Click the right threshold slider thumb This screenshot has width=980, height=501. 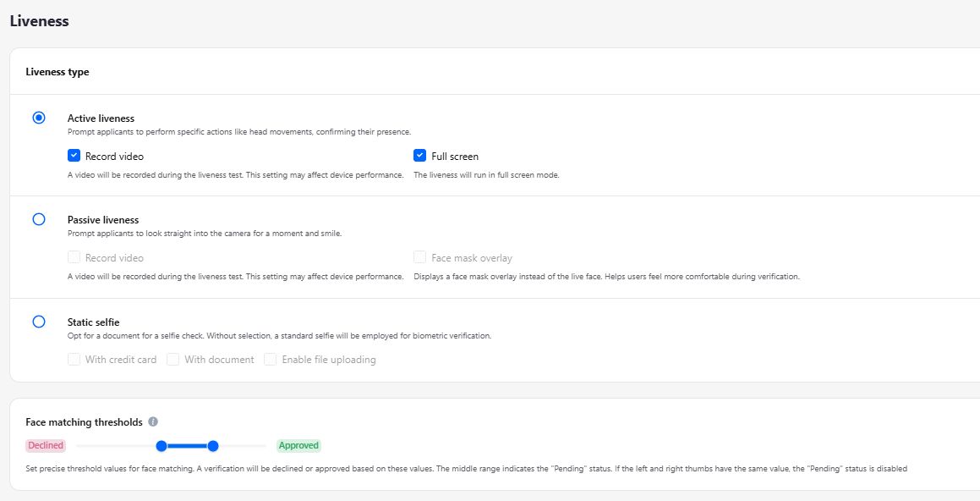click(213, 446)
